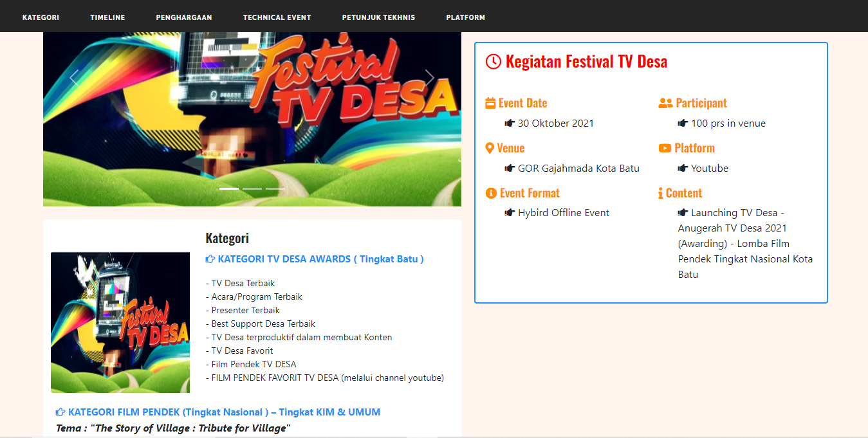Navigate to PENGHARGAAN section
Viewport: 868px width, 438px height.
[x=184, y=17]
